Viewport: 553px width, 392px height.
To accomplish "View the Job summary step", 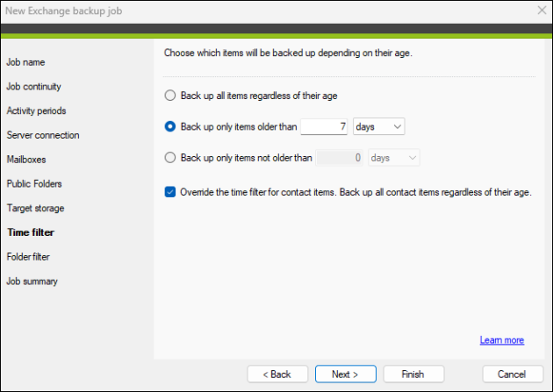I will 32,282.
